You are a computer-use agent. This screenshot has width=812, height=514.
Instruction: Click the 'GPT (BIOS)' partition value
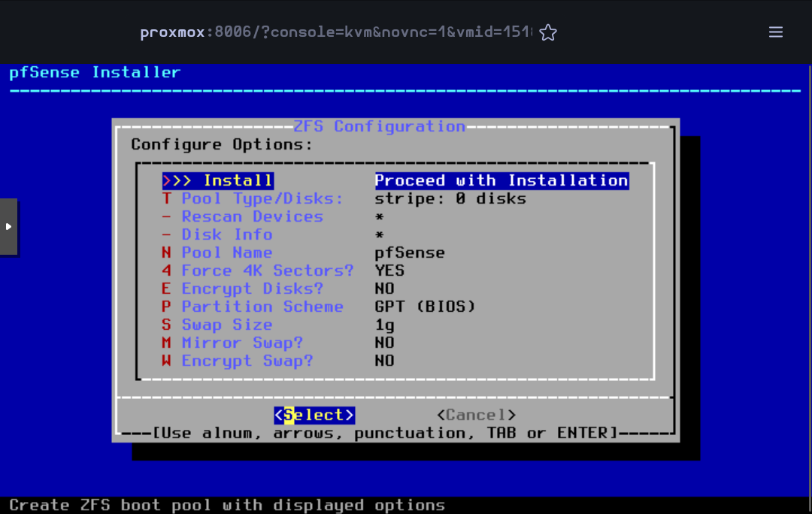click(x=425, y=307)
